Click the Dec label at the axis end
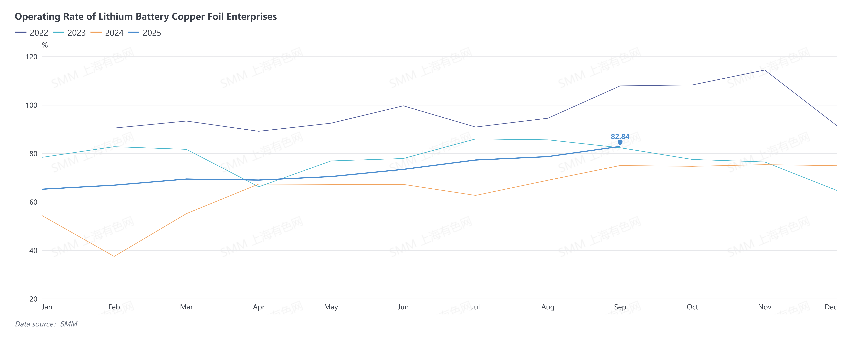868x338 pixels. coord(831,307)
